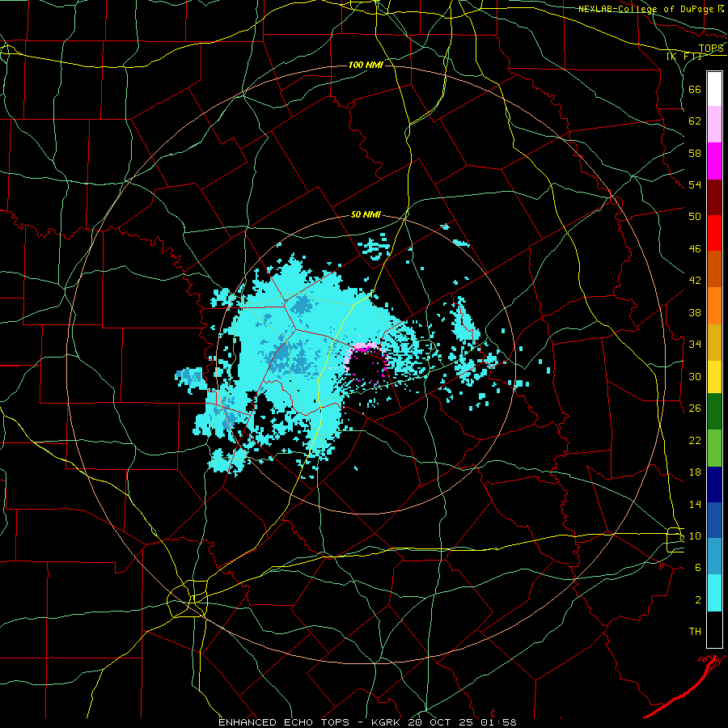Click the "14" legend value
The width and height of the screenshot is (728, 728).
[x=695, y=504]
